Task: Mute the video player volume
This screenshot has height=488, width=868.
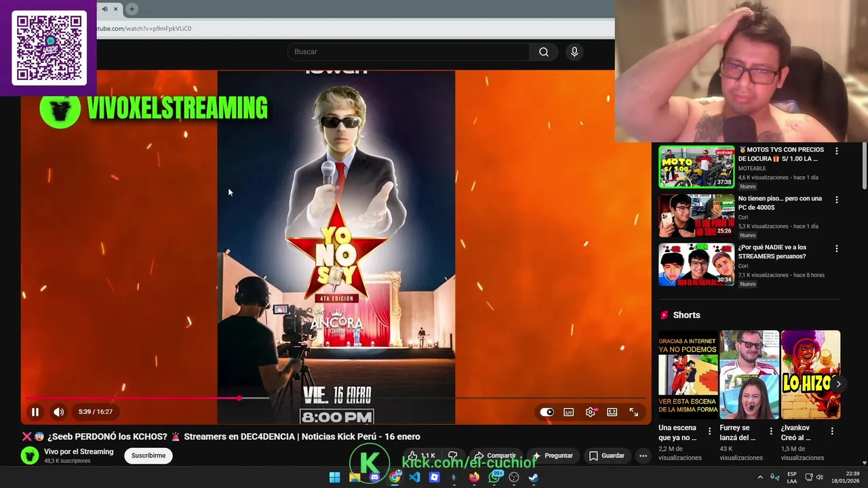Action: click(x=59, y=411)
